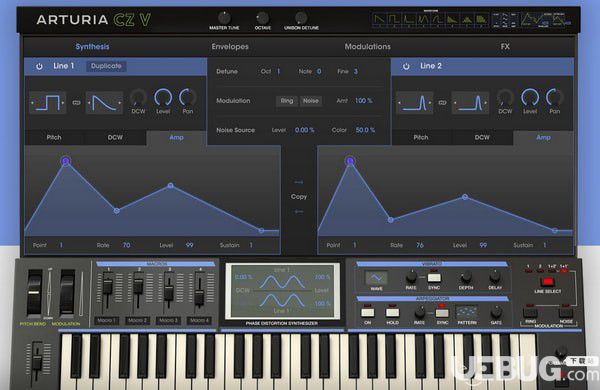Select the Line 1 Pitch envelope tab

[54, 137]
